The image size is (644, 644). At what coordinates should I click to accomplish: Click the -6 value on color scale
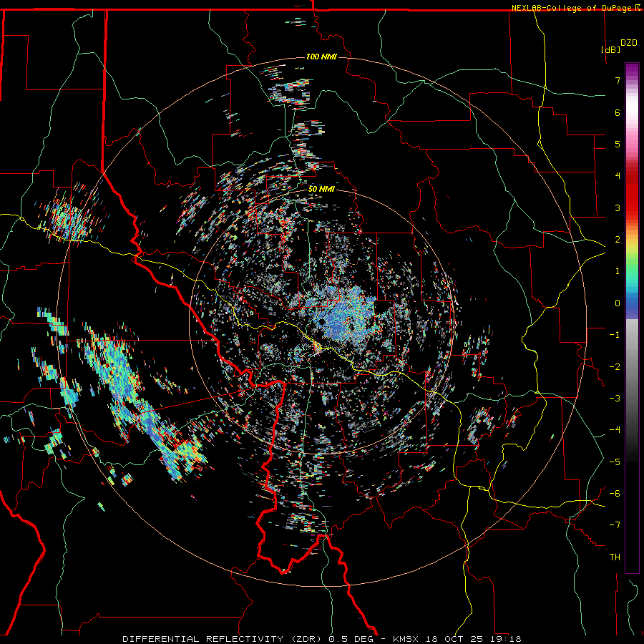point(615,493)
